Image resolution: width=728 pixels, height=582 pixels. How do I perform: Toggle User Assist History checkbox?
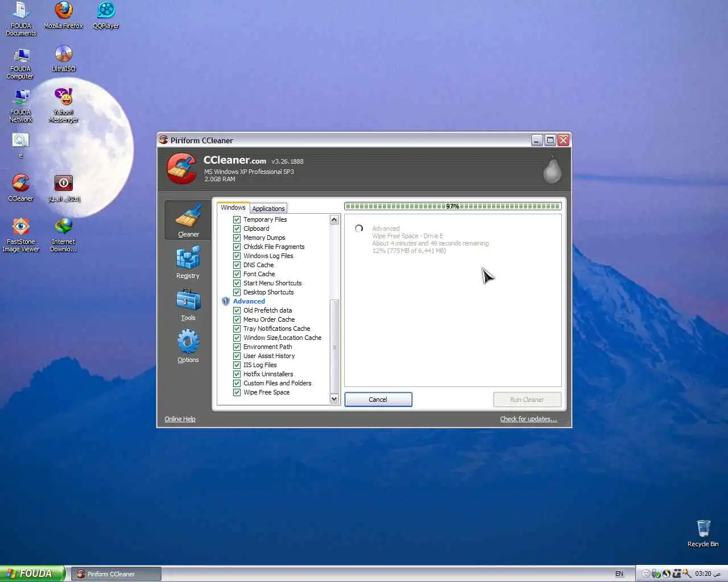pos(237,356)
